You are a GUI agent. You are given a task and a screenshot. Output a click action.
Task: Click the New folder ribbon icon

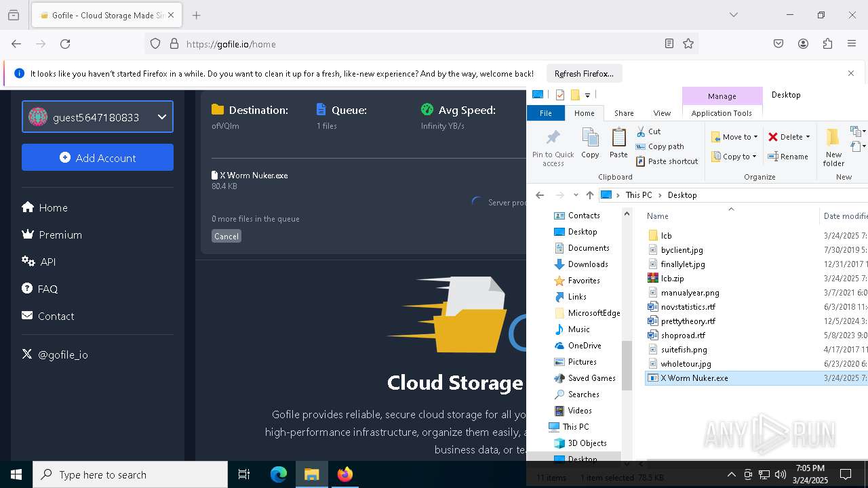click(833, 148)
